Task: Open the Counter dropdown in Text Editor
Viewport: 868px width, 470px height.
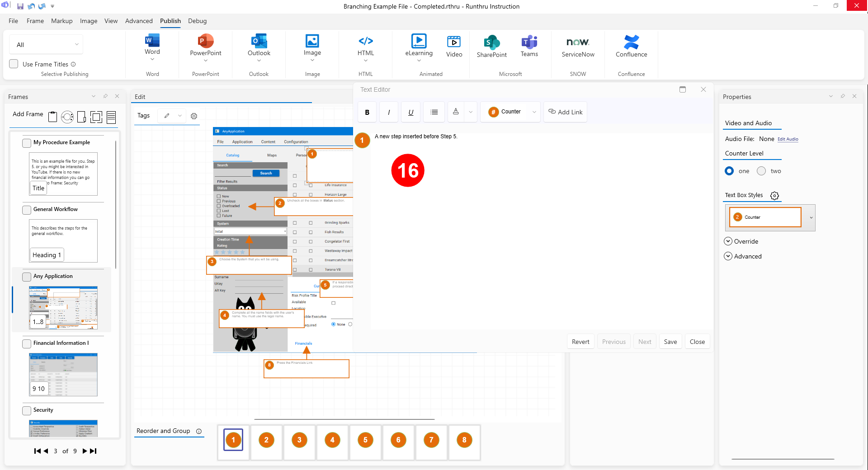Action: click(534, 112)
